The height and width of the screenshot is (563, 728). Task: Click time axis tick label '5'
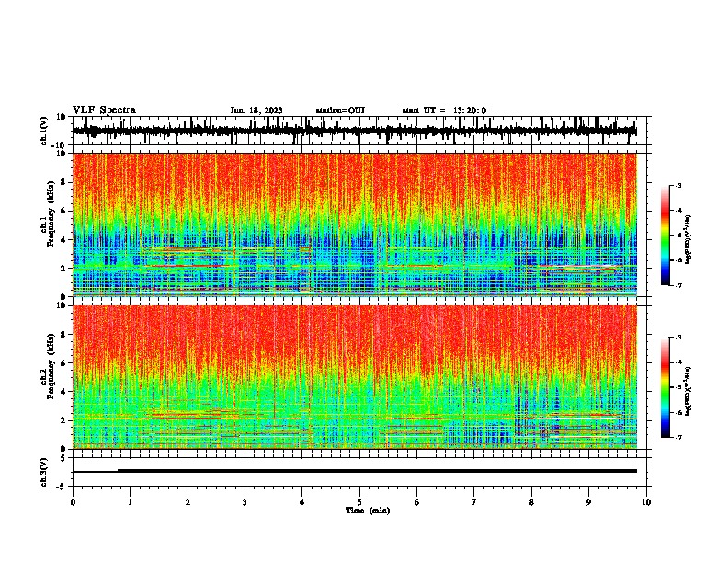click(x=359, y=502)
